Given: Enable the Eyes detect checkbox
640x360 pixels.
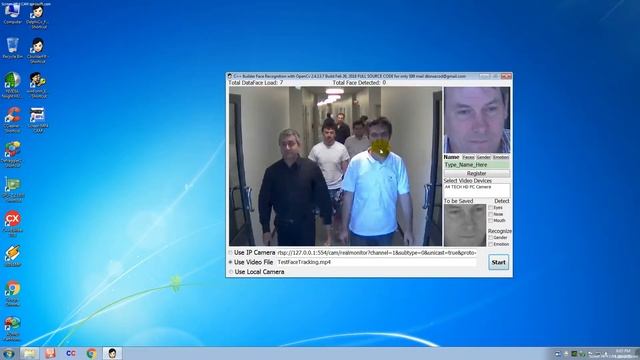Looking at the screenshot, I should click(491, 208).
